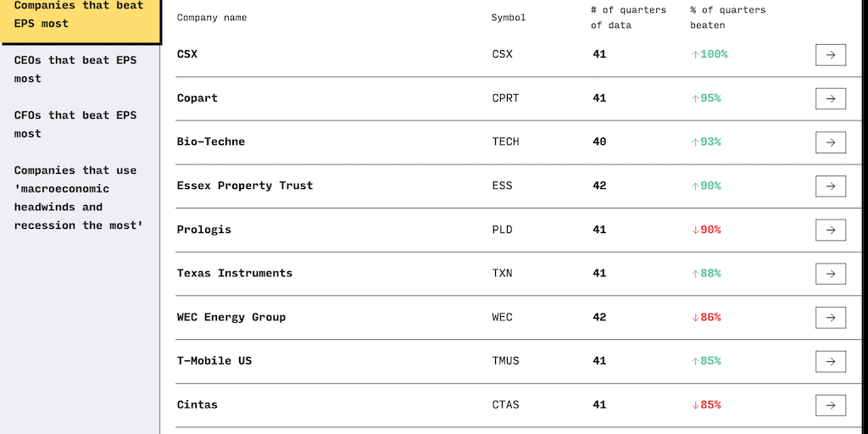The image size is (868, 434).
Task: Click the arrow button in the CSX row
Action: (x=830, y=55)
